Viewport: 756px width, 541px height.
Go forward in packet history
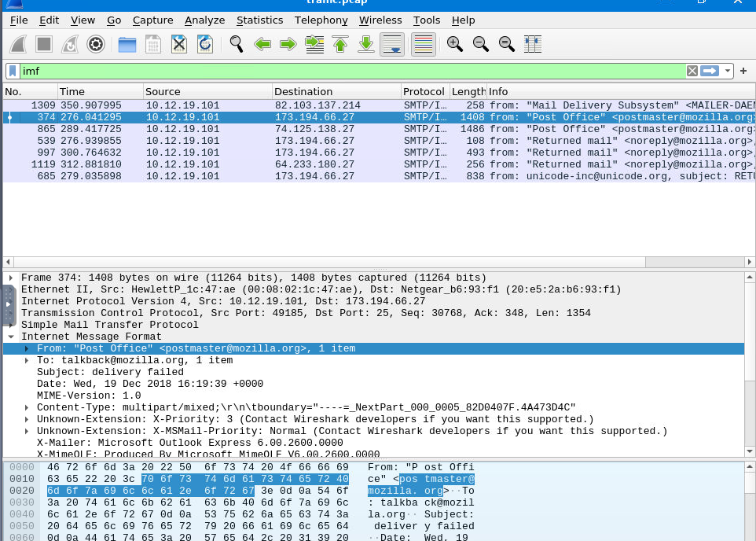[288, 44]
